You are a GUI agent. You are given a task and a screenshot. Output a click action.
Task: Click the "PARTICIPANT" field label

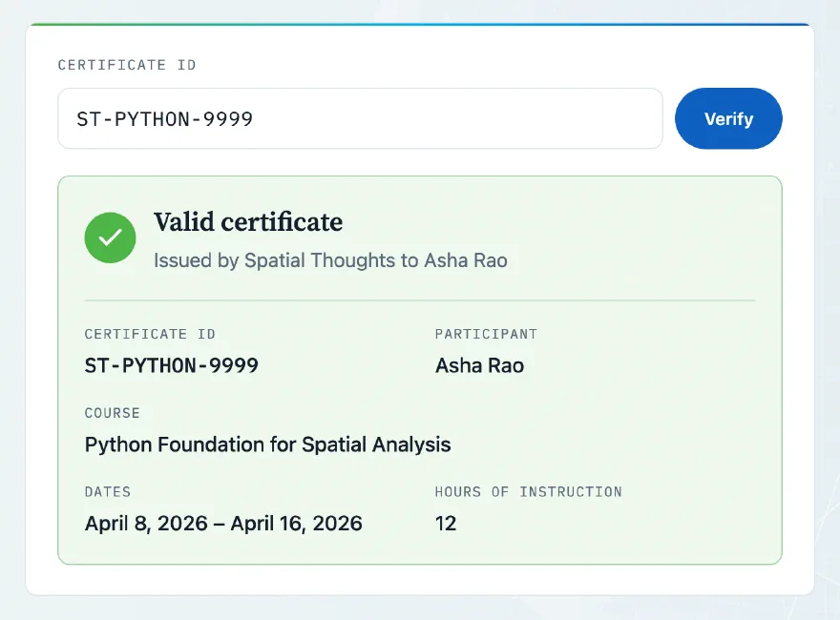[x=486, y=334]
